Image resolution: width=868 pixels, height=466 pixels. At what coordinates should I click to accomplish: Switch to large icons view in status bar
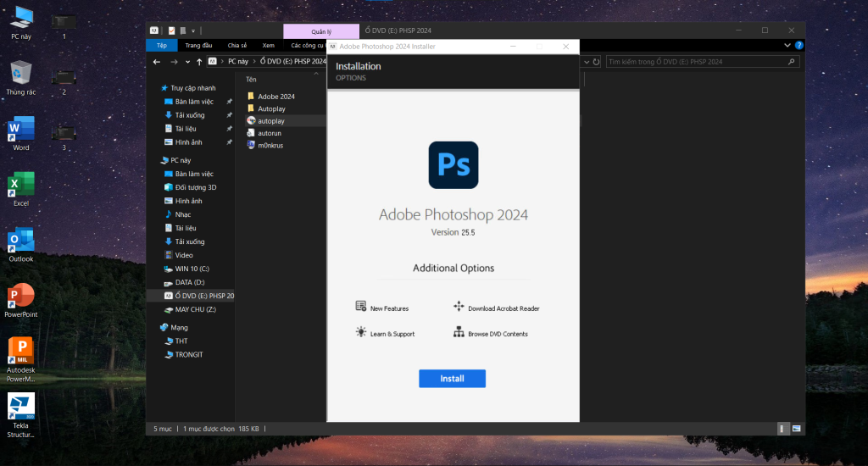[796, 429]
